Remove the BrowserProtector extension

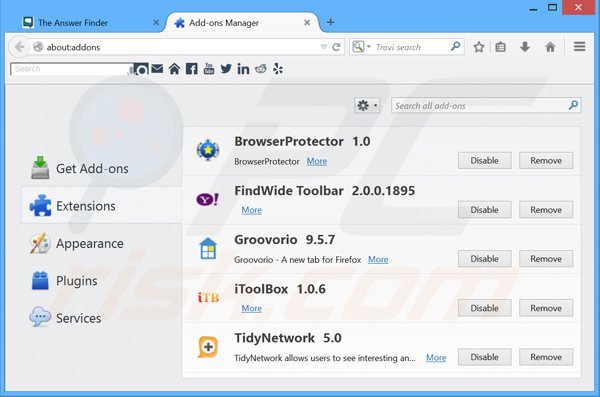[x=546, y=160]
